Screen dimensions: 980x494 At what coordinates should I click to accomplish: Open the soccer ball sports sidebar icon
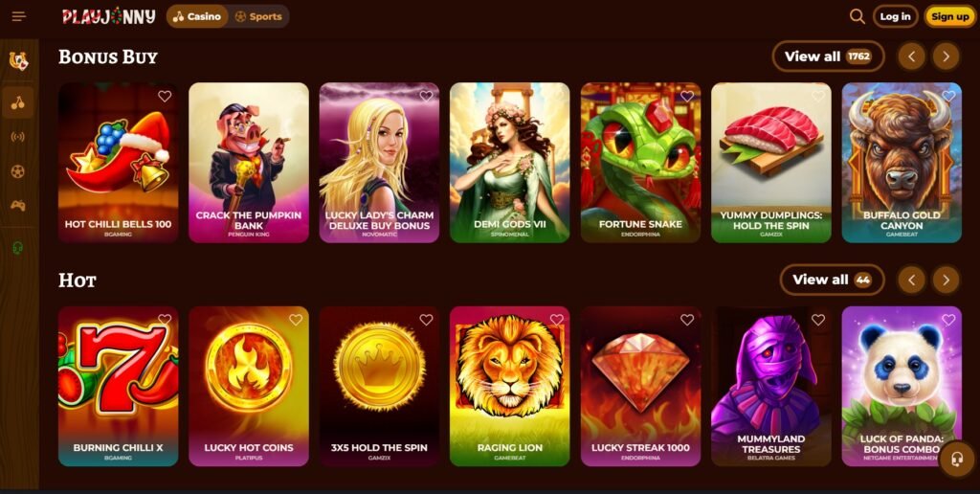pos(17,170)
